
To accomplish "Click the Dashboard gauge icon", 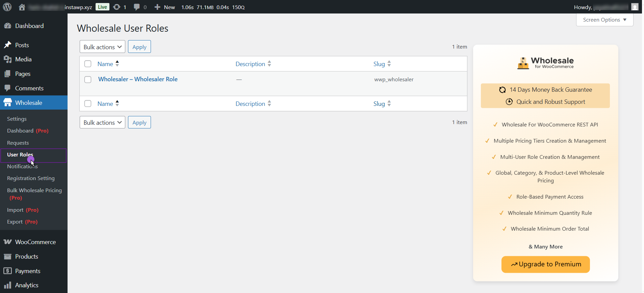I will tap(8, 26).
